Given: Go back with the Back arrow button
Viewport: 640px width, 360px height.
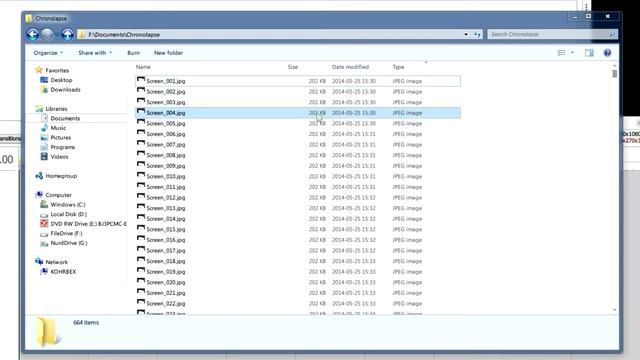Looking at the screenshot, I should (x=32, y=34).
